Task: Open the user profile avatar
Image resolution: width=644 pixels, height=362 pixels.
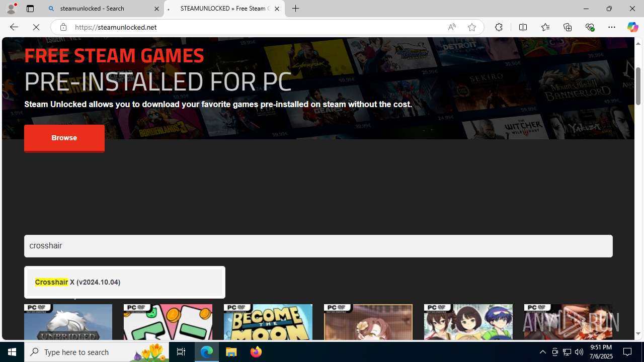Action: point(11,9)
